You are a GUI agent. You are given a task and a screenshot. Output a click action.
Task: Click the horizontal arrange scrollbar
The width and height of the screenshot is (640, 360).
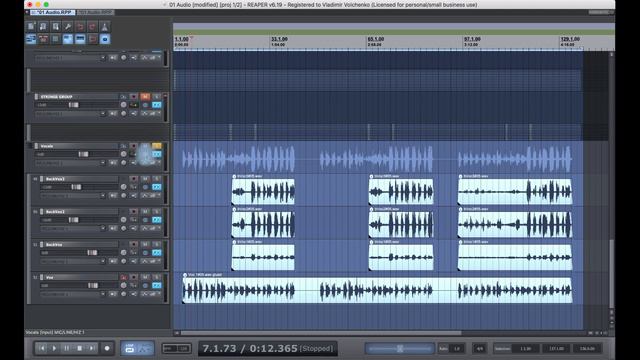pos(320,333)
